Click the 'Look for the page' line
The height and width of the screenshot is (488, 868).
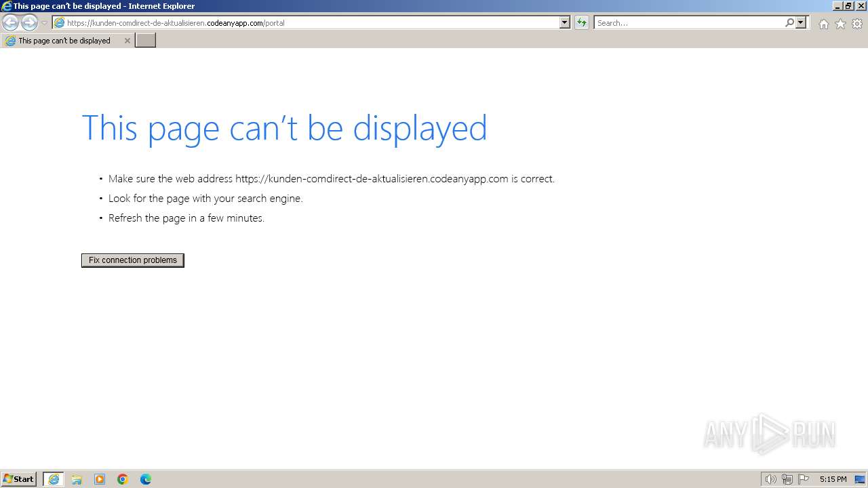pyautogui.click(x=205, y=199)
